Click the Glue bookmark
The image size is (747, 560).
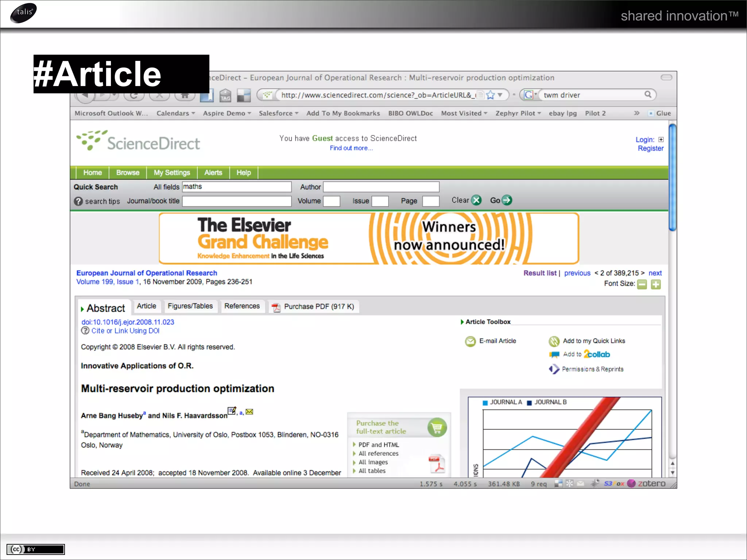[660, 113]
